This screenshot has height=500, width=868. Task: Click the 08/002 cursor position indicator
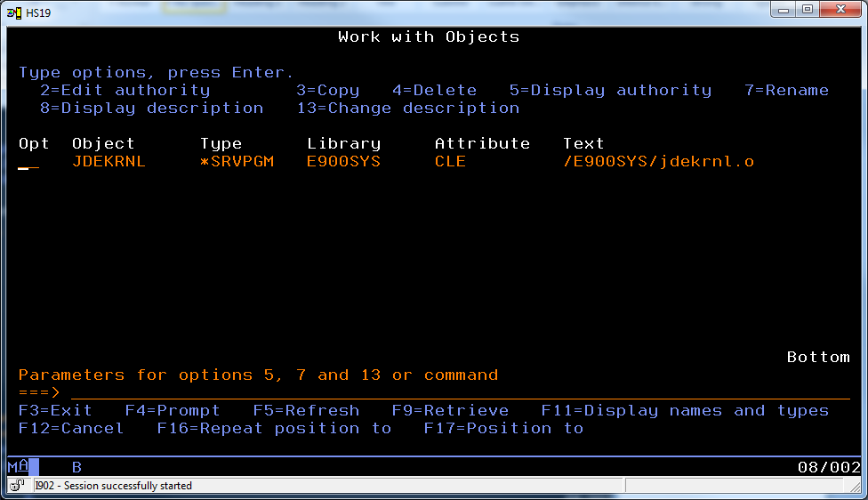tap(829, 467)
